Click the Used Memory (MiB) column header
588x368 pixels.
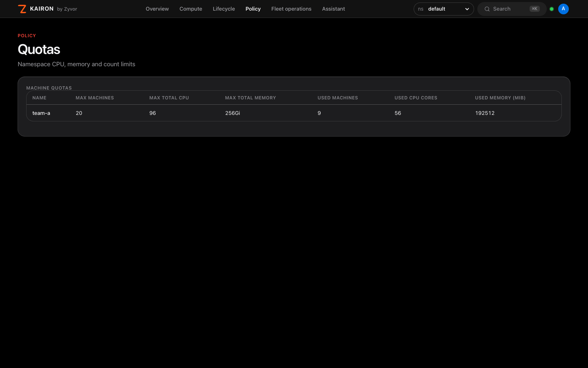coord(500,98)
